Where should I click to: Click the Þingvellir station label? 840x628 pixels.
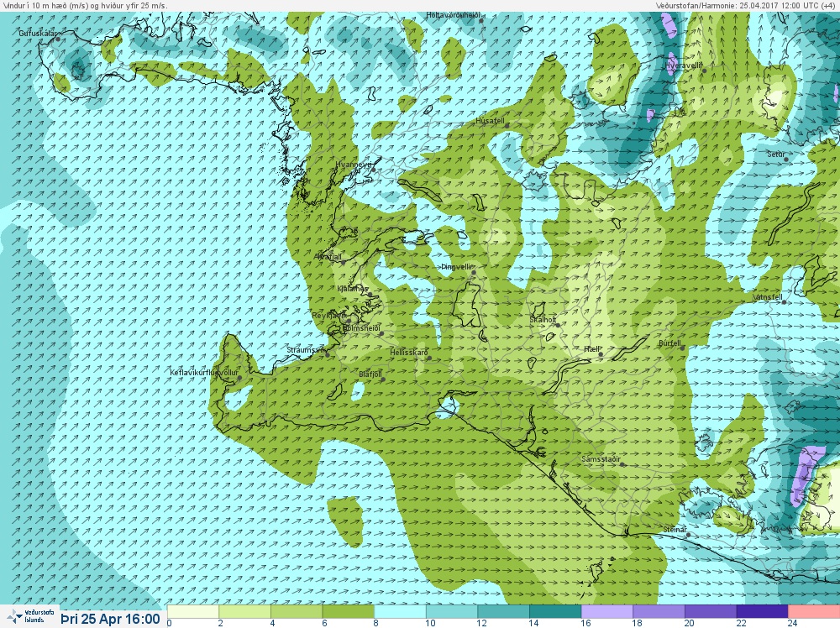click(x=456, y=267)
